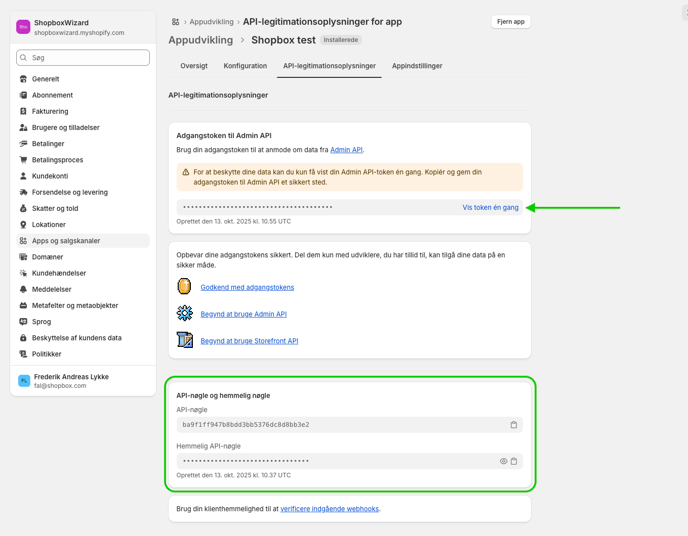Screen dimensions: 688x536
Task: Click the Frederik Andreas Lykke user avatar
Action: (x=24, y=381)
